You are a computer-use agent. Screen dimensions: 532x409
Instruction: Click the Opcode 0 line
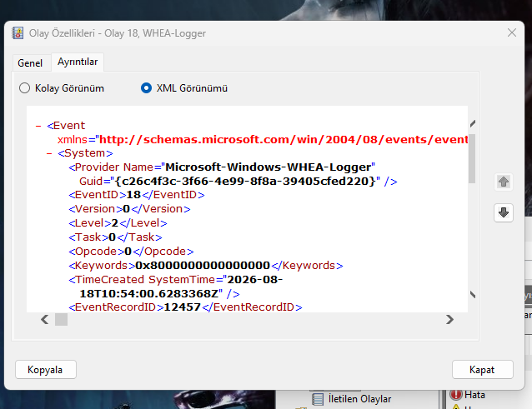tap(131, 252)
